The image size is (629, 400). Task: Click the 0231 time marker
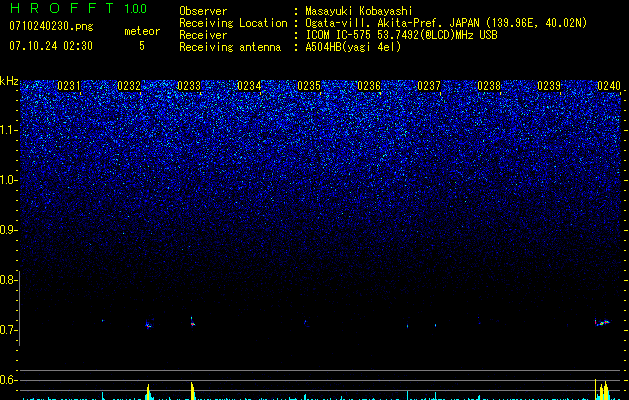[69, 86]
